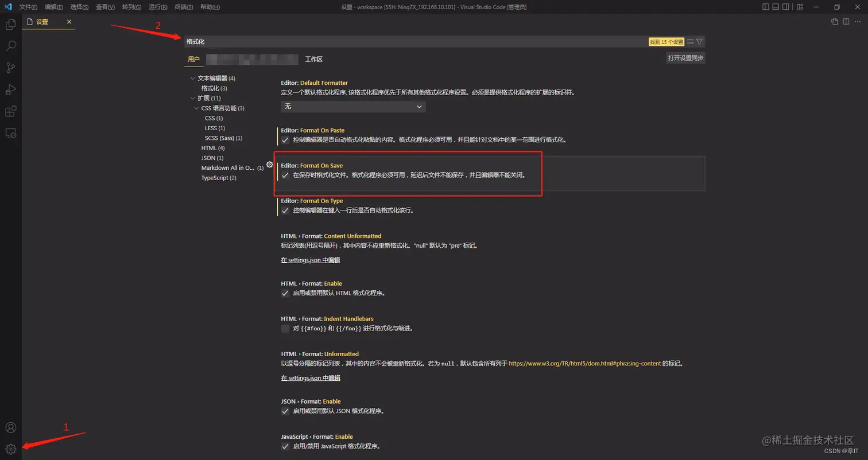
Task: Click the Editor: Default Formatter title
Action: click(x=314, y=83)
